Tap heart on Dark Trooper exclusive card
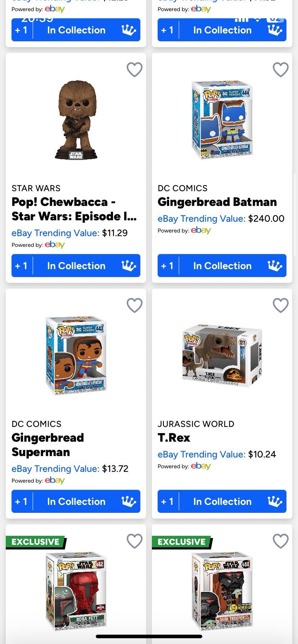The width and height of the screenshot is (298, 644). coord(281,541)
